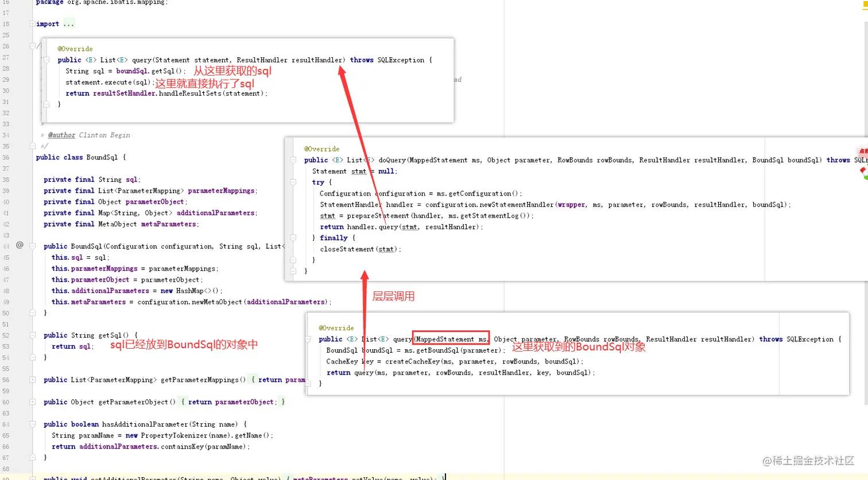868x480 pixels.
Task: Click the end-of-block fold marker at line 50
Action: 32,313
